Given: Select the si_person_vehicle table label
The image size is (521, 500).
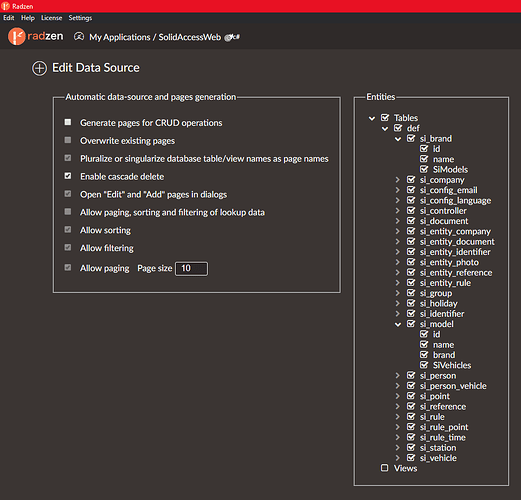Looking at the screenshot, I should [x=453, y=386].
